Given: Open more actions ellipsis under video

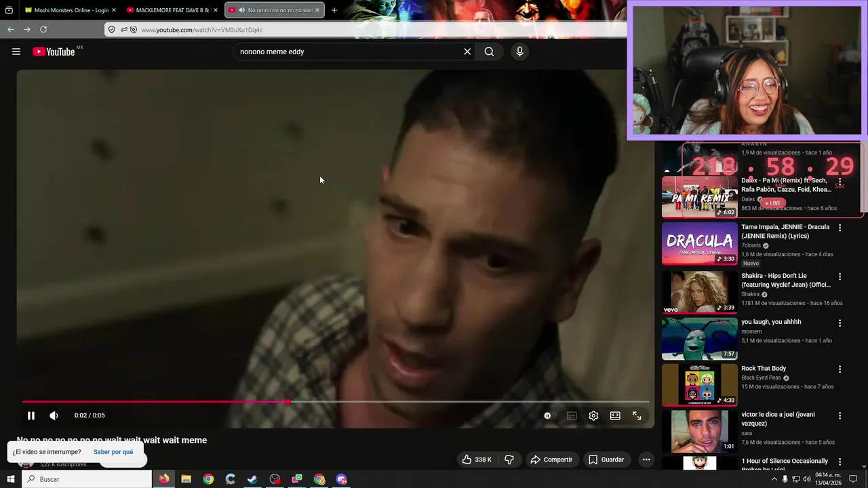Looking at the screenshot, I should click(646, 460).
